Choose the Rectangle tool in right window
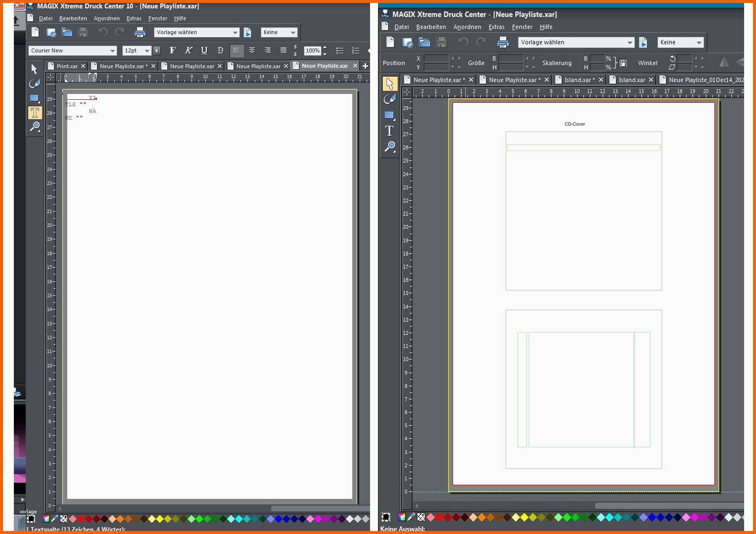This screenshot has height=534, width=756. [x=390, y=115]
